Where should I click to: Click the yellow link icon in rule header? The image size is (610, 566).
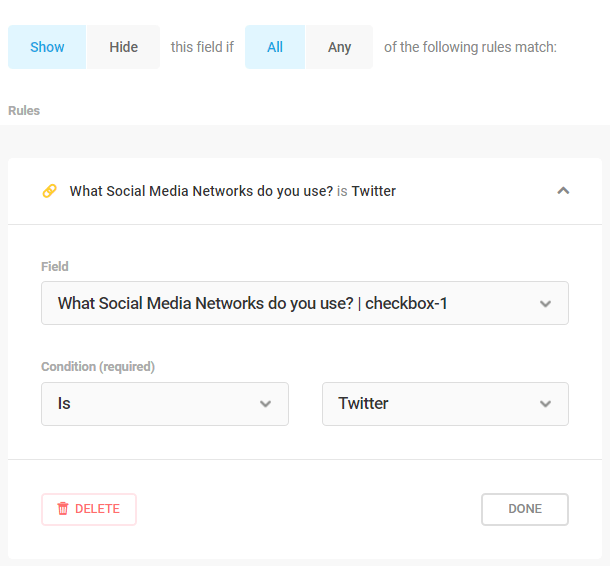tap(49, 191)
